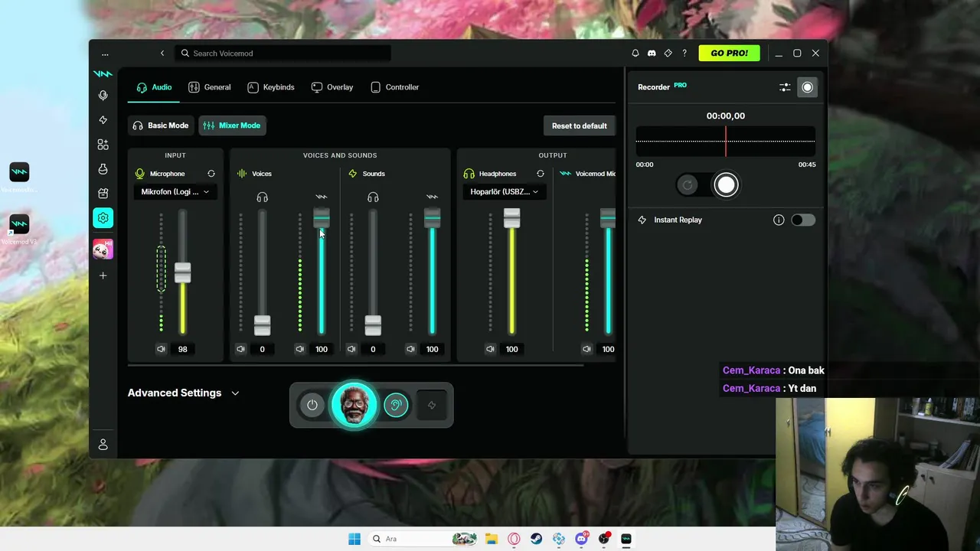Mute Sounds headphone channel at 0
The width and height of the screenshot is (980, 551).
(351, 349)
